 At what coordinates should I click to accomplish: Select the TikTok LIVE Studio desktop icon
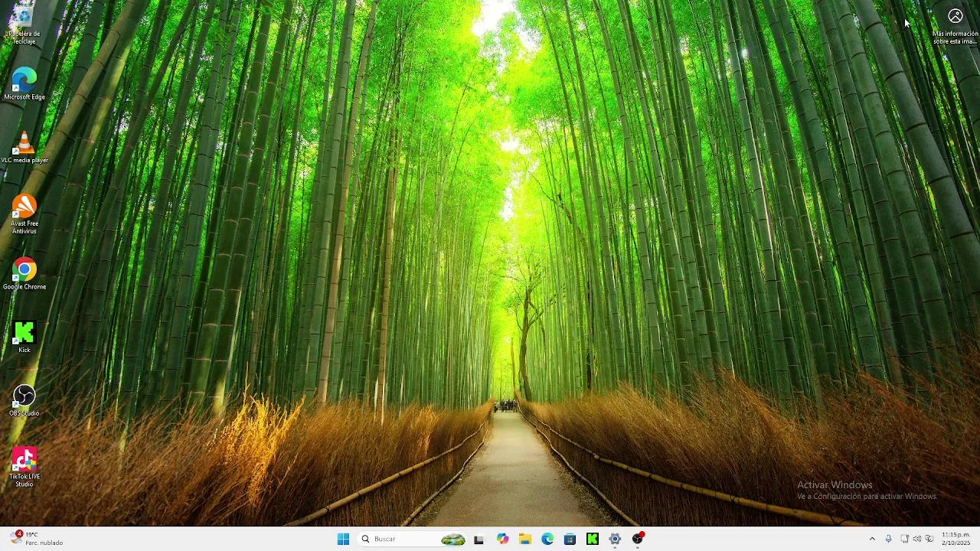tap(24, 467)
